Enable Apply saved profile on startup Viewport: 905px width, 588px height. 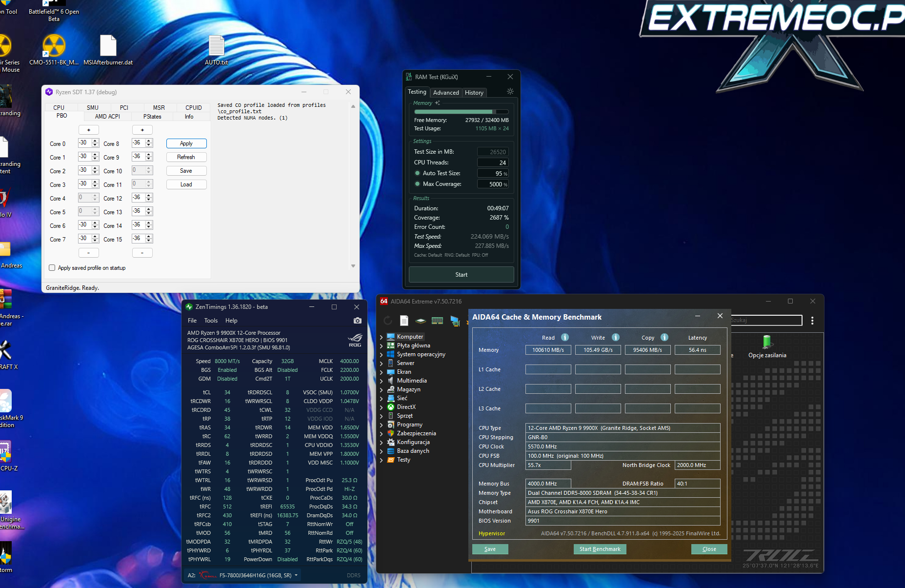pos(52,268)
